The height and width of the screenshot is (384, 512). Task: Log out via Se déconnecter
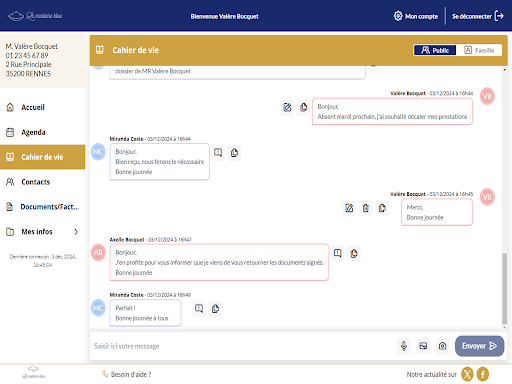[x=478, y=16]
